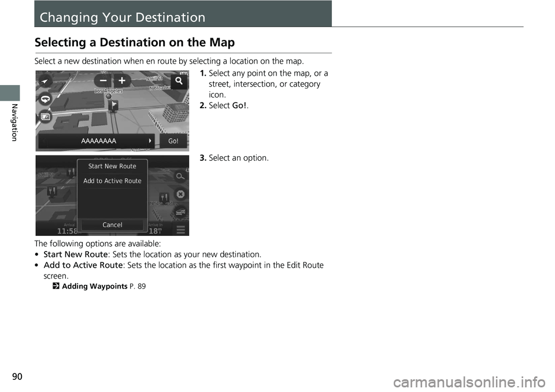
Task: Click 'Selecting a Destination on the Map' heading
Action: [x=135, y=42]
